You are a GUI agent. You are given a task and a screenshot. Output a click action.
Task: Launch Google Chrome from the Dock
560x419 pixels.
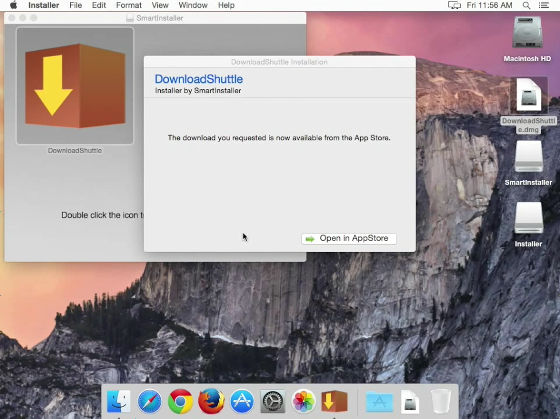[x=180, y=401]
